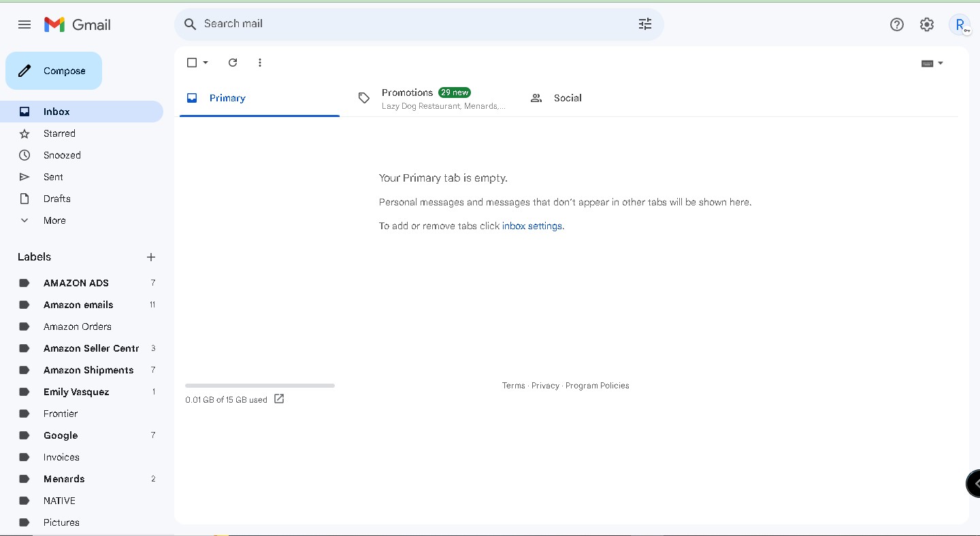Open the Snoozed folder
Viewport: 980px width, 536px height.
82,155
